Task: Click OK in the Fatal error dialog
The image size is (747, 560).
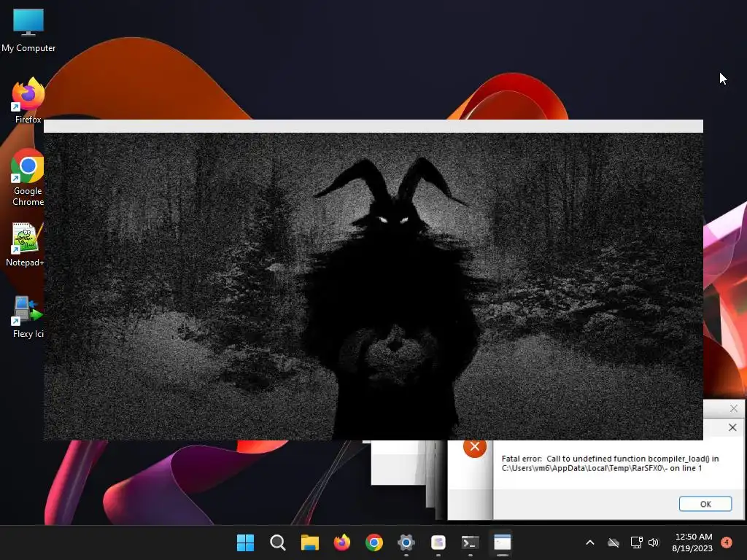Action: coord(705,504)
